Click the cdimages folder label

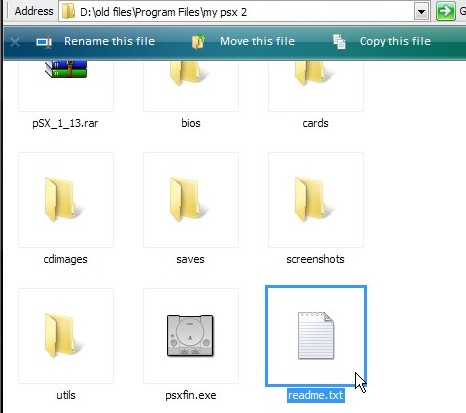coord(65,259)
